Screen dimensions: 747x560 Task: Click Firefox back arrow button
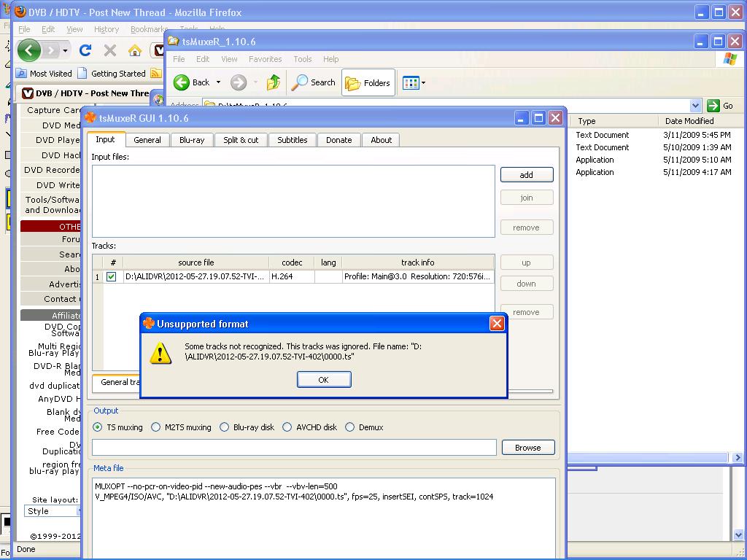(x=28, y=50)
